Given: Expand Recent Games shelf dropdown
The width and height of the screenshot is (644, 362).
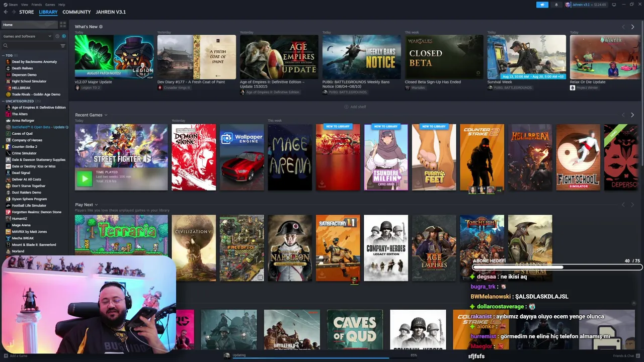Looking at the screenshot, I should (106, 115).
